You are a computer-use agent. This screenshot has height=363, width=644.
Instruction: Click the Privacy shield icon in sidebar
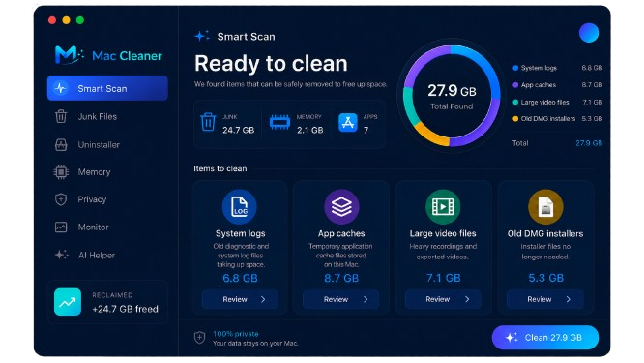[61, 199]
